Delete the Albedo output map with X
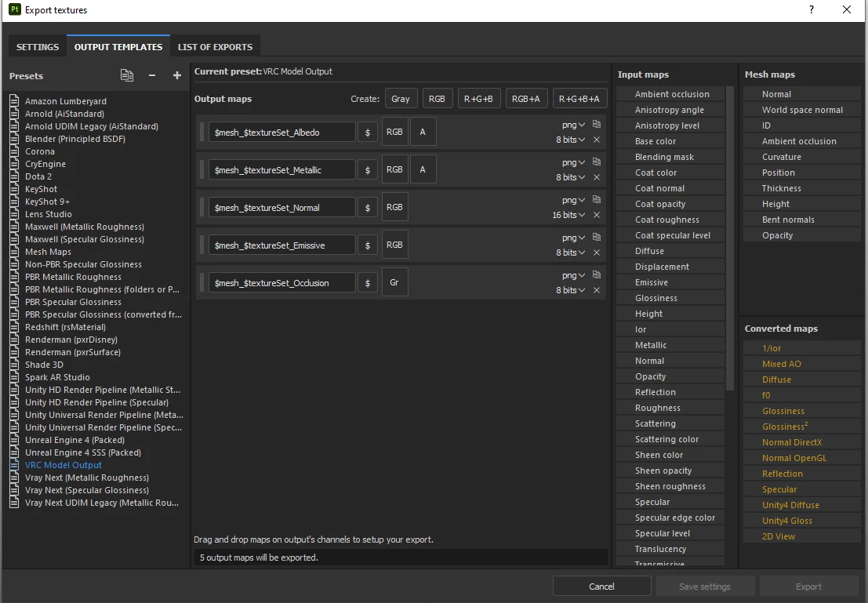This screenshot has height=603, width=868. click(x=597, y=140)
